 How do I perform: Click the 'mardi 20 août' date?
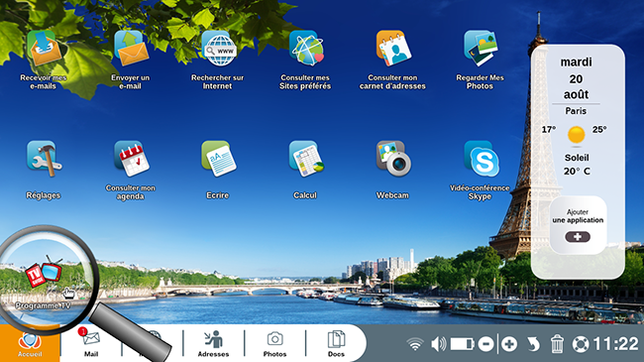click(x=576, y=78)
